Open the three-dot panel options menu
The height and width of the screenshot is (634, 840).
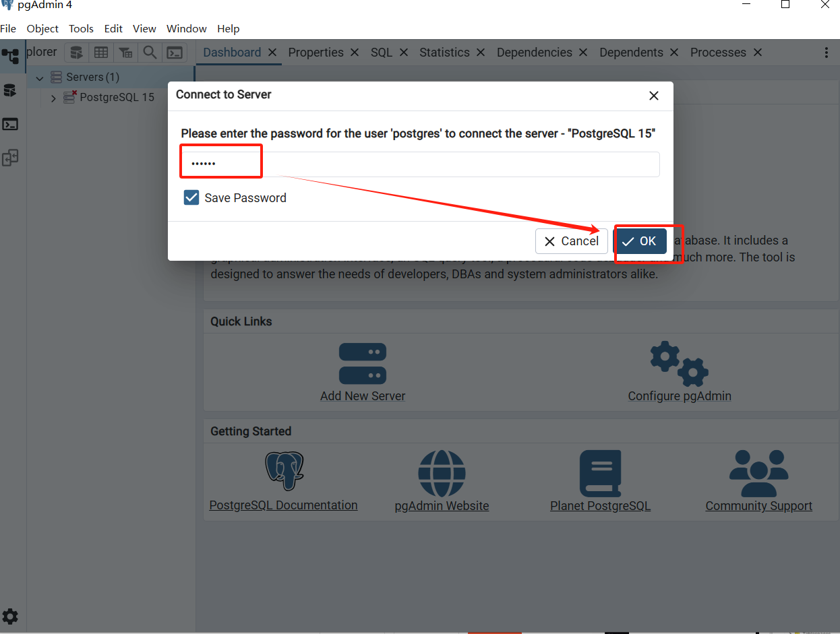point(827,53)
